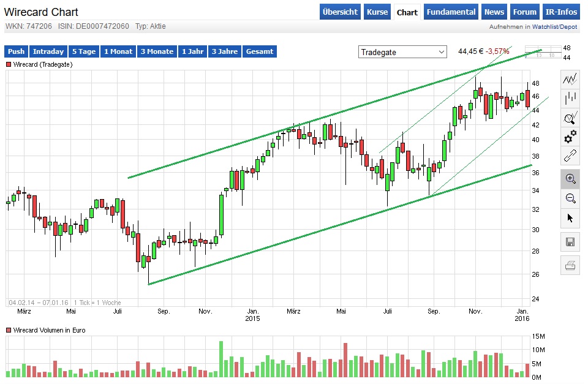
Task: Click the Gesamt period button
Action: 259,51
